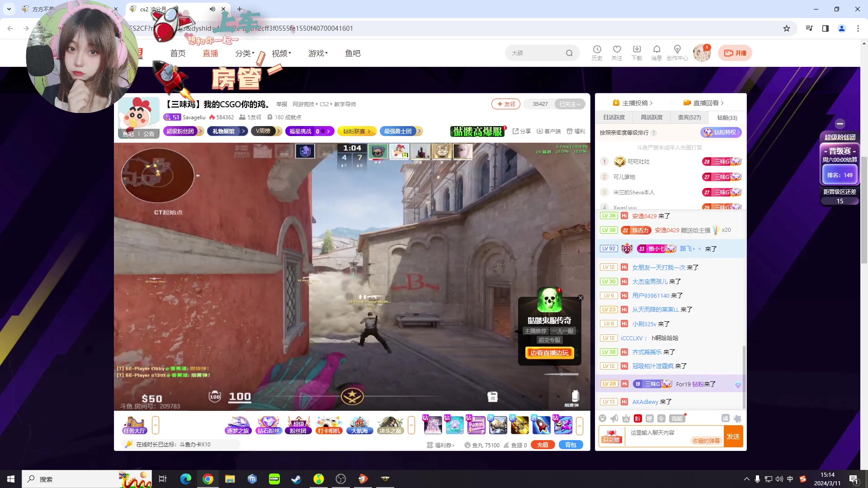The height and width of the screenshot is (488, 868).
Task: Go to 首页 home tab
Action: point(178,53)
